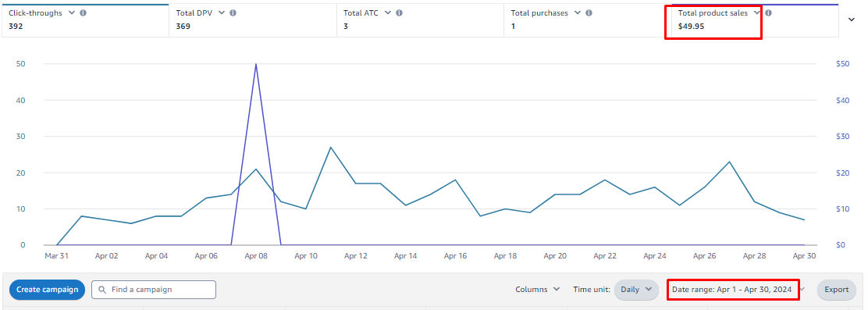Screen dimensions: 868x310
Task: Click Create campaign button
Action: (47, 290)
